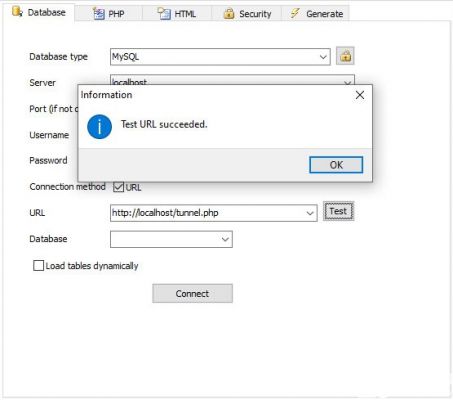453x400 pixels.
Task: Open the Server dropdown arrow
Action: [x=347, y=81]
